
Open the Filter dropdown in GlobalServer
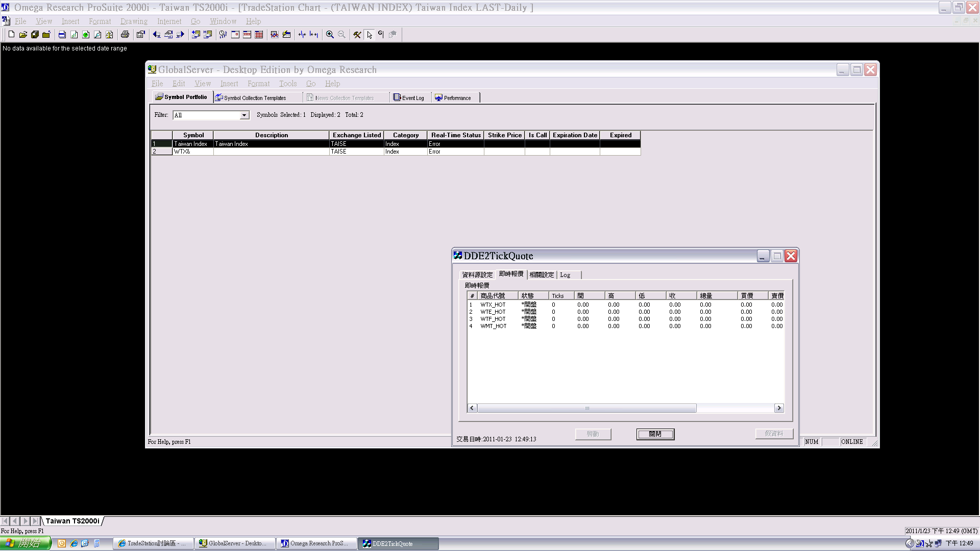click(244, 115)
